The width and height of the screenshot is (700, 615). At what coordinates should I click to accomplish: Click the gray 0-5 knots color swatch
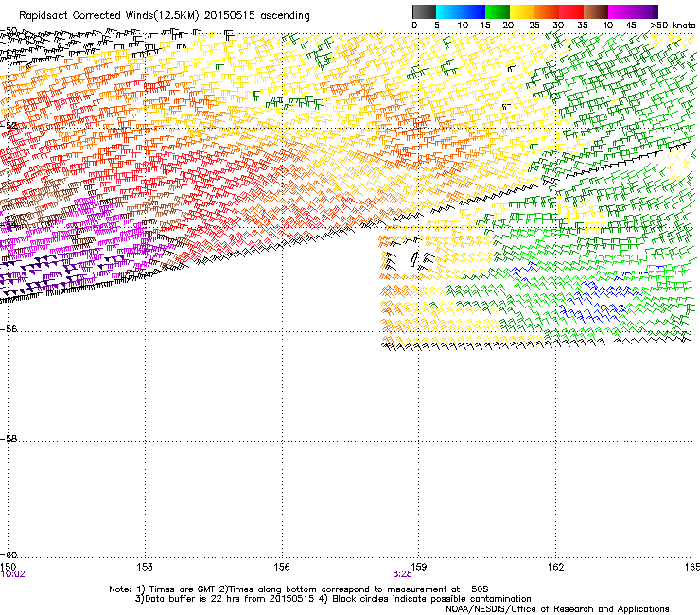pos(424,11)
